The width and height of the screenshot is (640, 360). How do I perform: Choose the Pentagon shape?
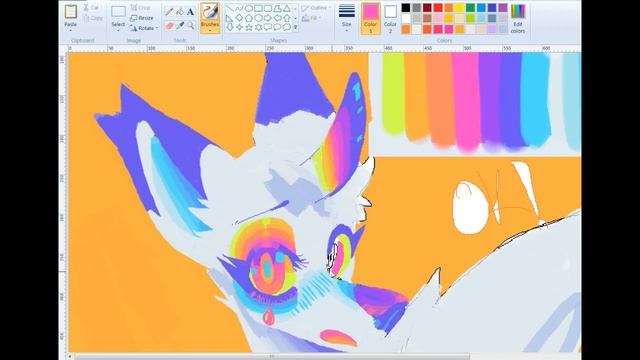coord(249,18)
